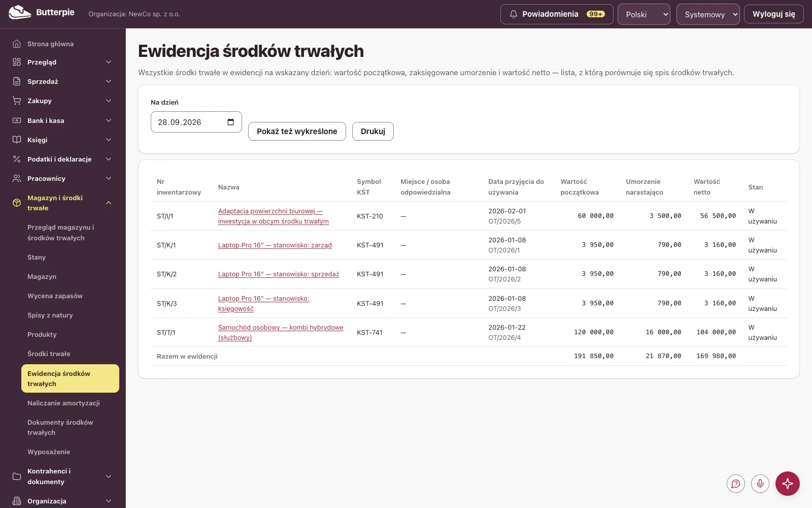Screen dimensions: 812x508
Task: Click the Strona główna home icon
Action: (17, 44)
